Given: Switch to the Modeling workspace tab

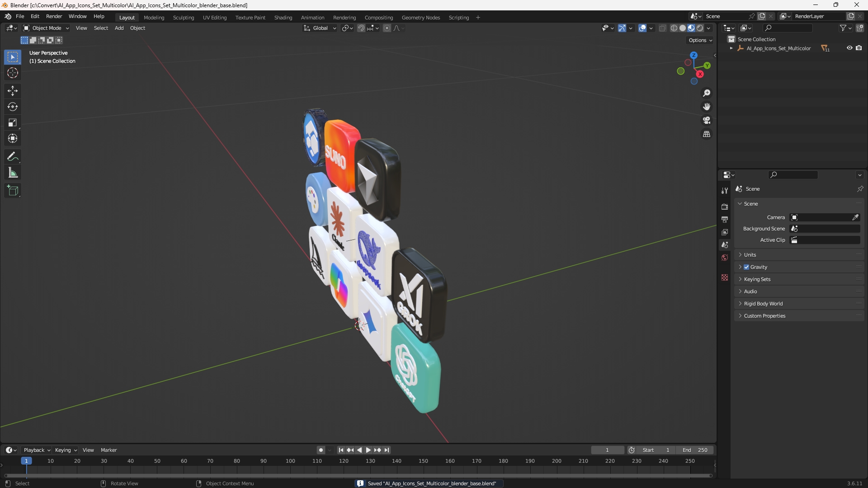Looking at the screenshot, I should click(x=154, y=18).
